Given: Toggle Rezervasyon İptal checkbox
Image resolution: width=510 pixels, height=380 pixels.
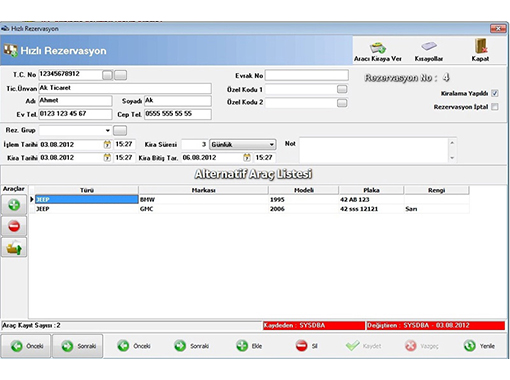Looking at the screenshot, I should (495, 107).
